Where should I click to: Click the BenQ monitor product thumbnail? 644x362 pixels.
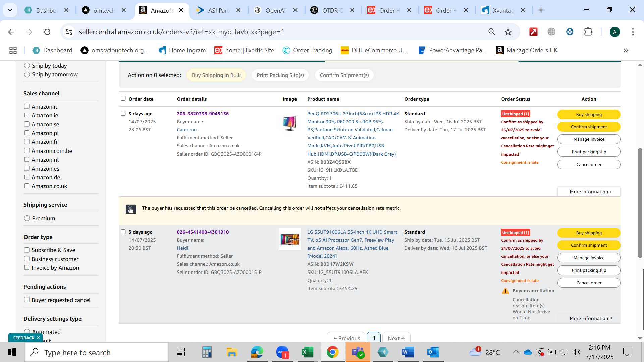click(290, 123)
